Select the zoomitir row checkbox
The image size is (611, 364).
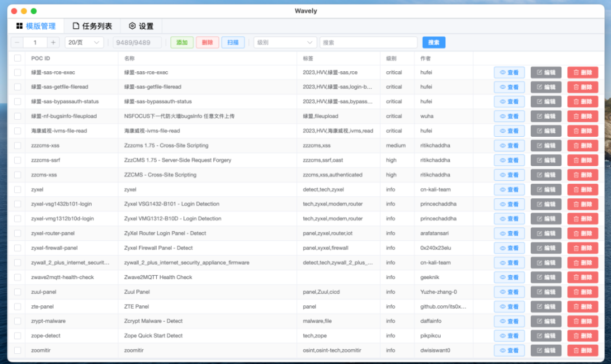point(18,350)
